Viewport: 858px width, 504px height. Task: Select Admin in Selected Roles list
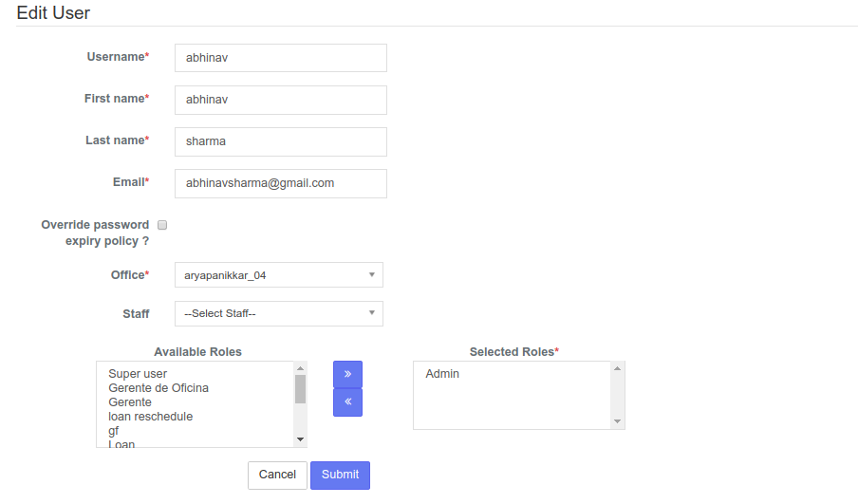coord(442,374)
